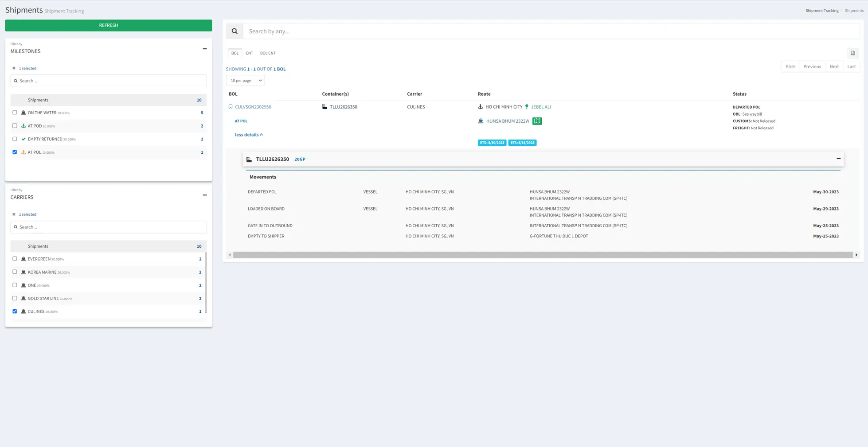
Task: Click the ship icon next to EVERGREEN
Action: coord(23,259)
